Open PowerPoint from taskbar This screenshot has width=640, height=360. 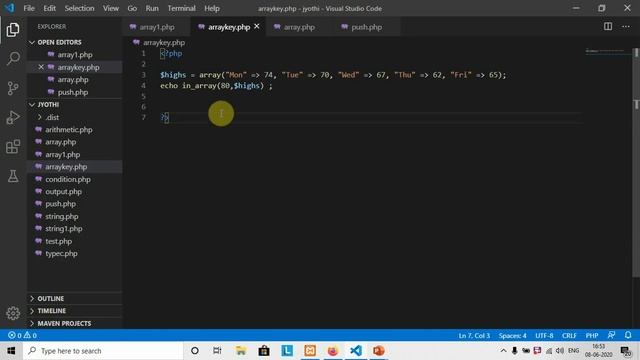(378, 351)
